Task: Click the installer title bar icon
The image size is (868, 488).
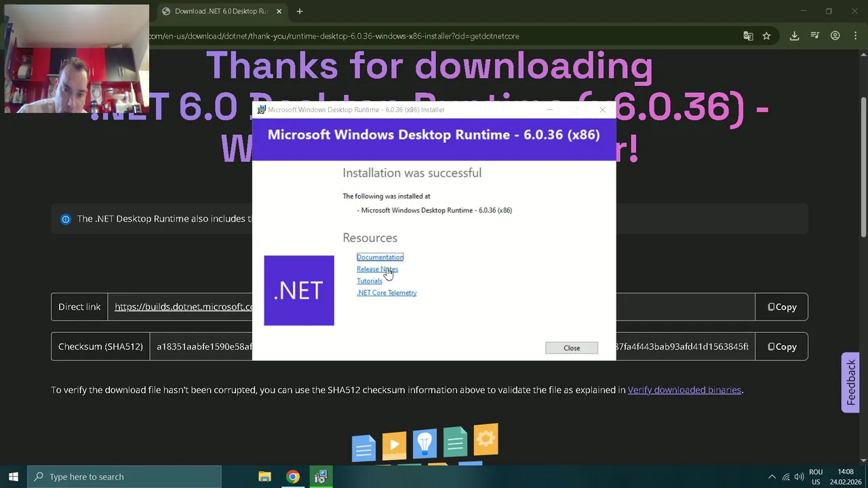Action: (x=261, y=109)
